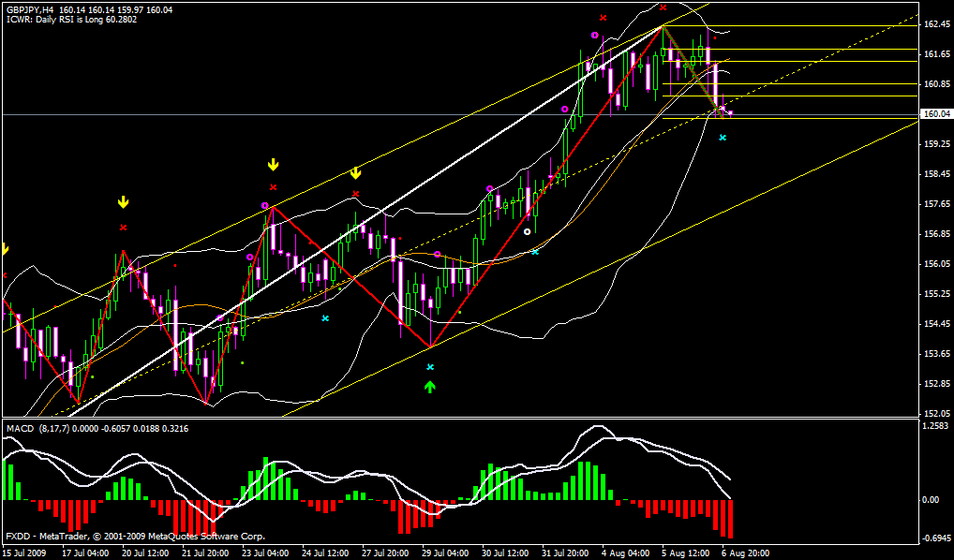Click the 155.25 price axis label
This screenshot has height=560, width=954.
tap(936, 294)
